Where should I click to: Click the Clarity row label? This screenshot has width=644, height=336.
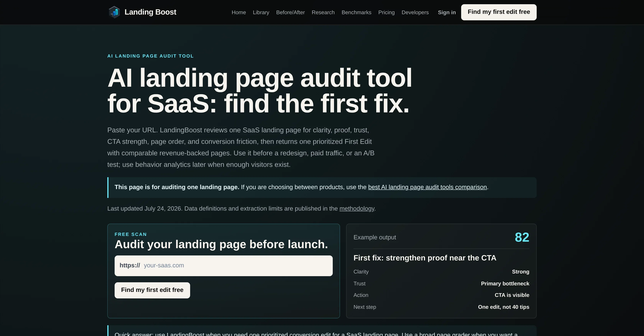[361, 272]
